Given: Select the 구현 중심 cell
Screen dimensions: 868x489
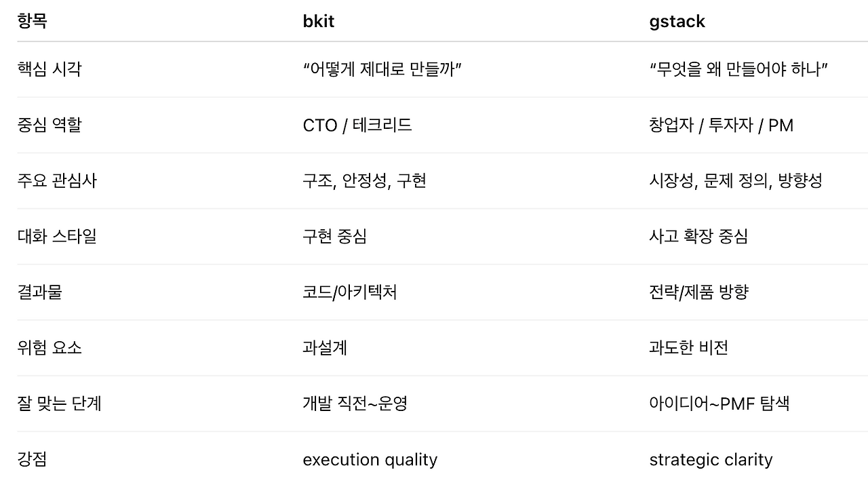Looking at the screenshot, I should pos(334,236).
